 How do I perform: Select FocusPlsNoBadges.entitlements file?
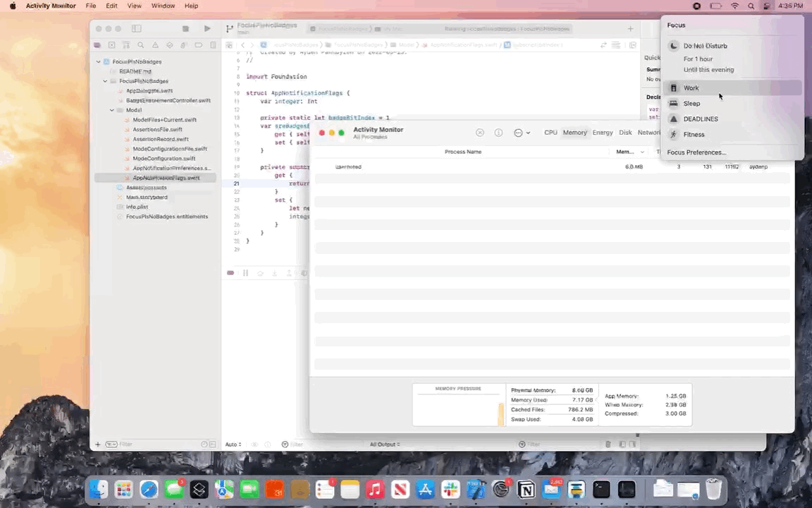167,217
